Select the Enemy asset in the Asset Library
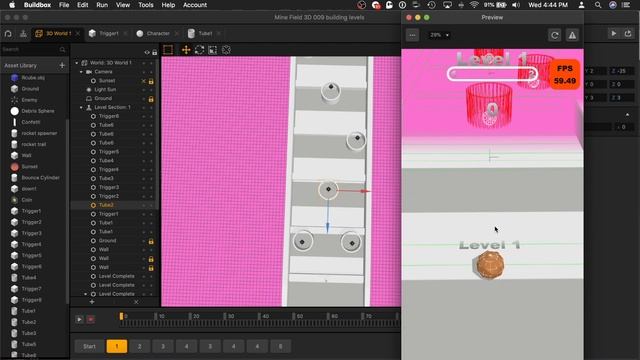The width and height of the screenshot is (640, 360). tap(24, 100)
